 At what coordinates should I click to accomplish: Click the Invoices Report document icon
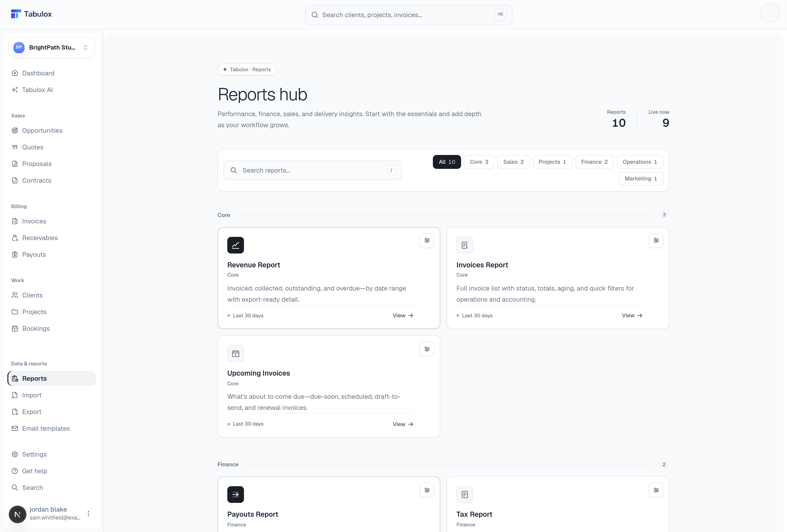[465, 245]
